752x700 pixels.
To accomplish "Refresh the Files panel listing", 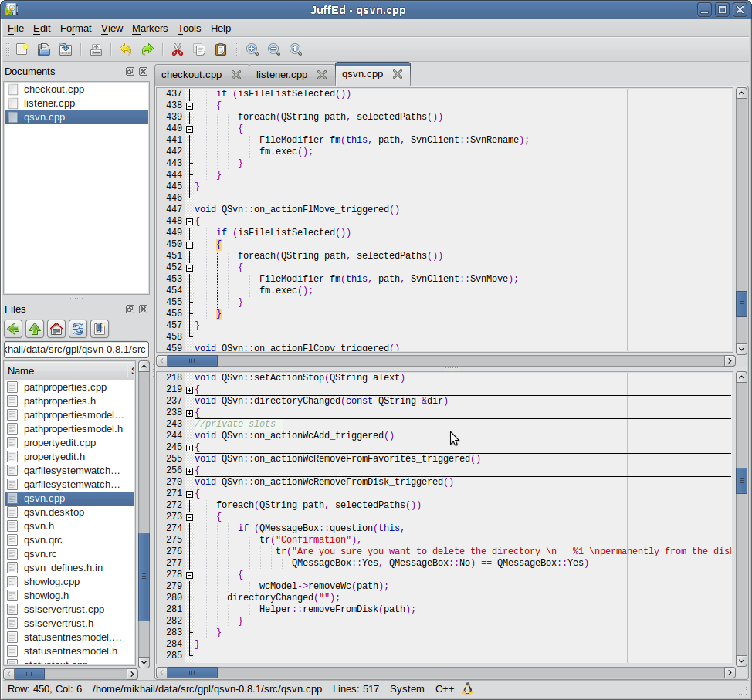I will tap(78, 329).
